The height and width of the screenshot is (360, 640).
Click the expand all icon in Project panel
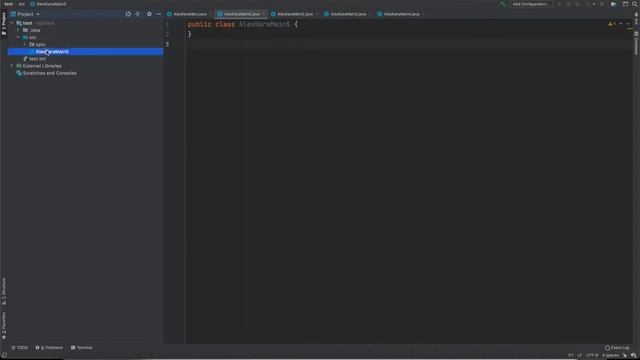coord(138,14)
